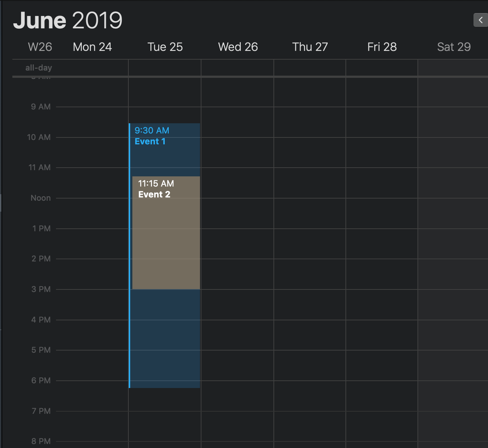Click the 9 AM time gutter label

pyautogui.click(x=41, y=106)
